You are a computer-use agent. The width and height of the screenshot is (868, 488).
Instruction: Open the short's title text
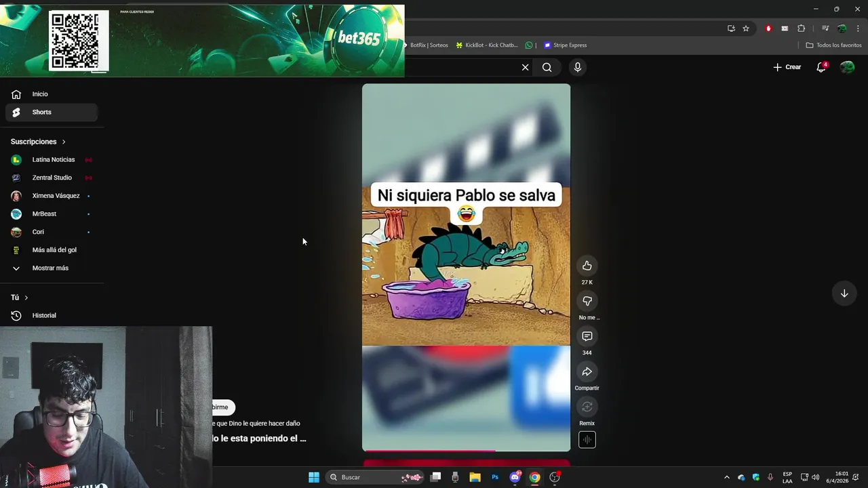click(x=260, y=439)
